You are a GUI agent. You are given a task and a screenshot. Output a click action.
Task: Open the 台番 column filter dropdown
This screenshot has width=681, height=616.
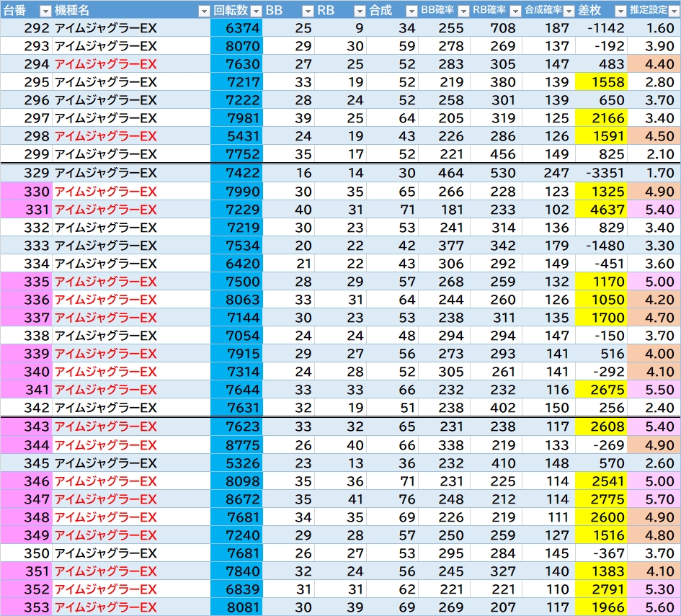pos(45,11)
